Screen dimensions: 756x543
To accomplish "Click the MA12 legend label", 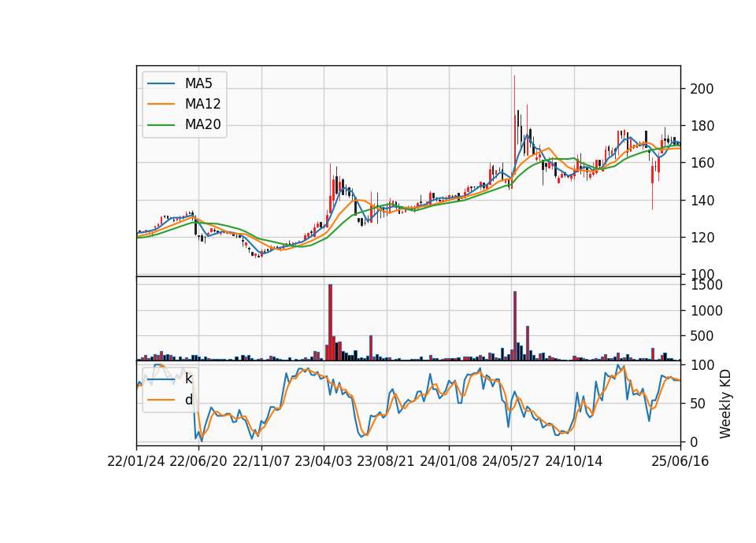I will point(202,104).
